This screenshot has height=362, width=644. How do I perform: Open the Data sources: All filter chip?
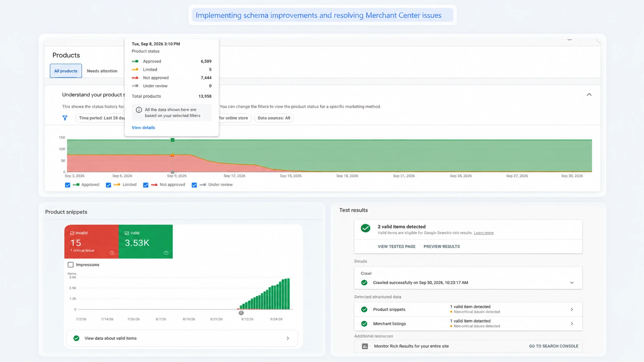(x=274, y=118)
